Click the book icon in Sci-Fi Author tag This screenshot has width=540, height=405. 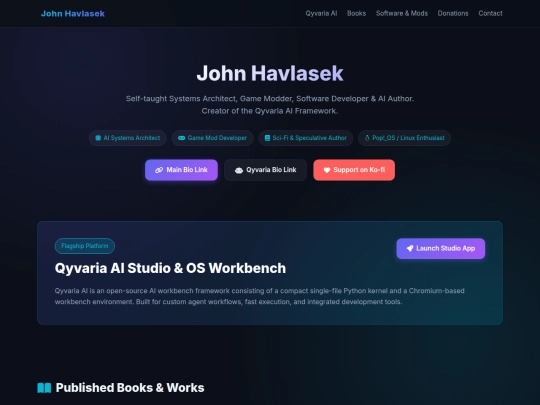tap(267, 138)
